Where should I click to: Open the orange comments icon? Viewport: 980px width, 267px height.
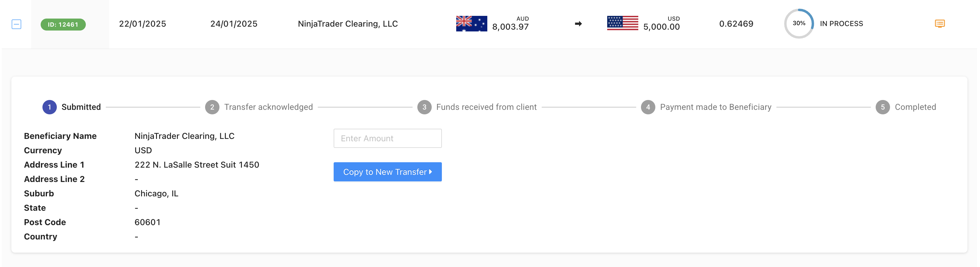click(x=940, y=24)
